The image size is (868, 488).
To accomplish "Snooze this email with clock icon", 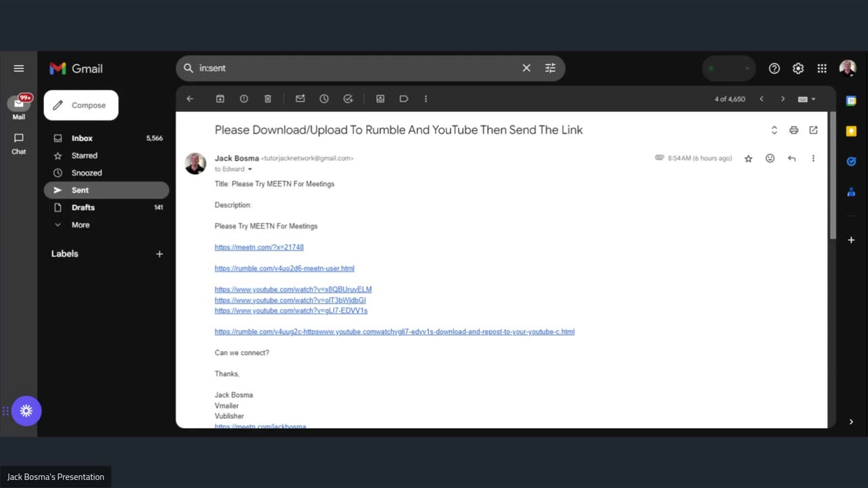I will click(324, 99).
